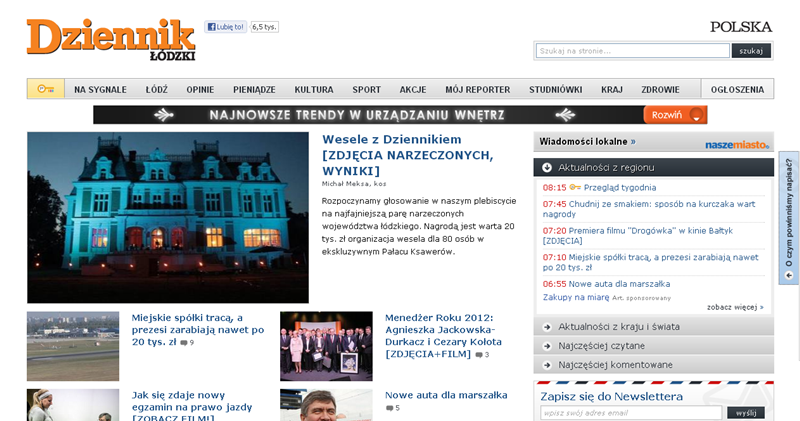Screen dimensions: 800x421
Task: Click comment icon after Miejskie spółki headline
Action: 183,343
